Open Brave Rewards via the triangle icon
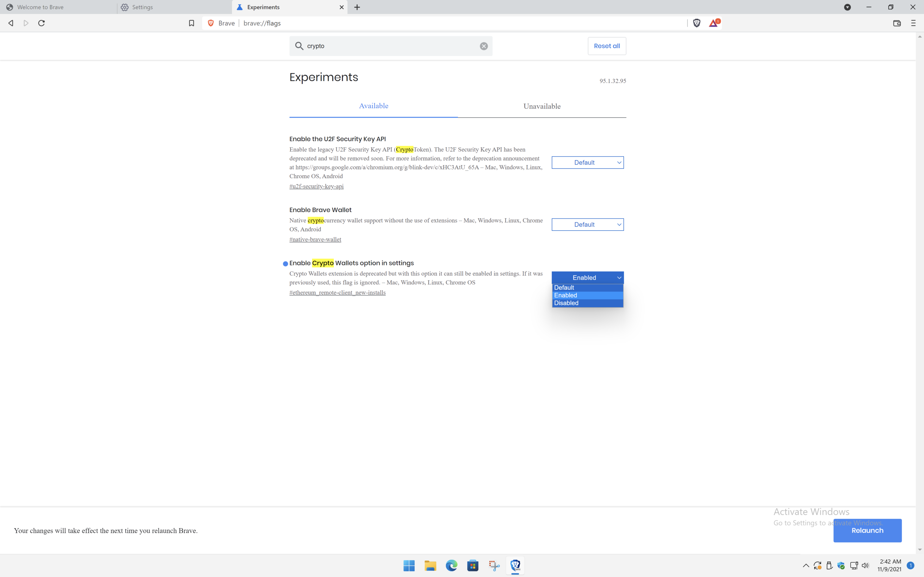 (x=713, y=23)
